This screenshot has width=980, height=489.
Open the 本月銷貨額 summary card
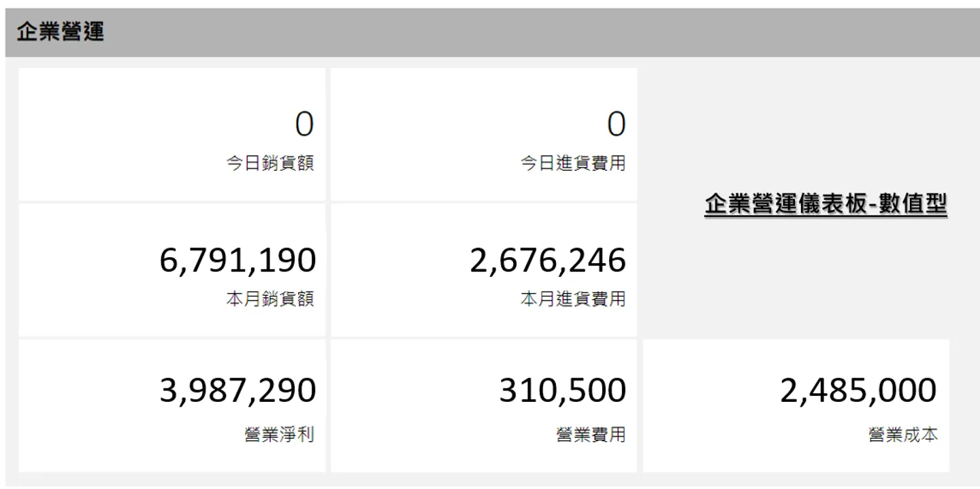point(171,270)
